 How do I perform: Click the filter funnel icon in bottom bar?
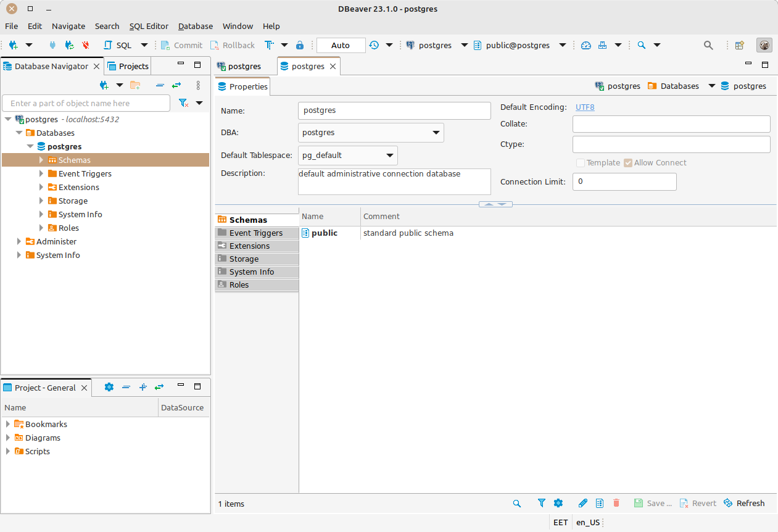pyautogui.click(x=541, y=503)
